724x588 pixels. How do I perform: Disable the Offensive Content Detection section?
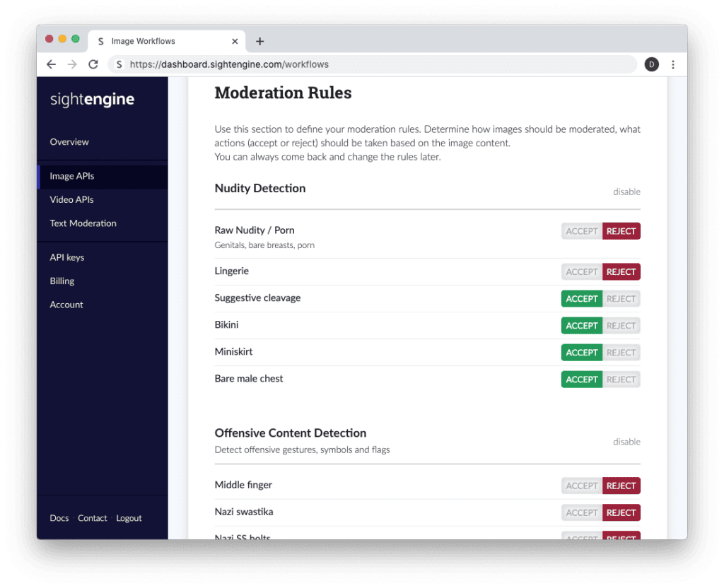(x=626, y=442)
